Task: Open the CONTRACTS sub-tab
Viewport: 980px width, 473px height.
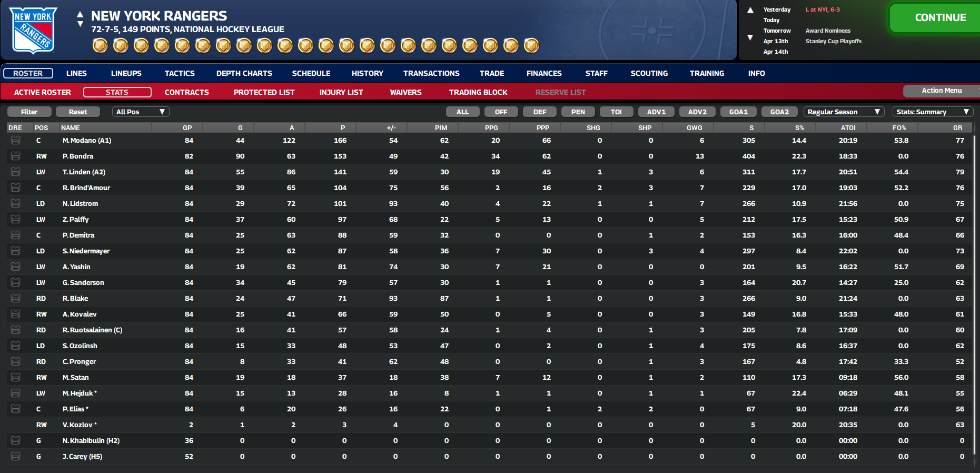Action: 187,92
